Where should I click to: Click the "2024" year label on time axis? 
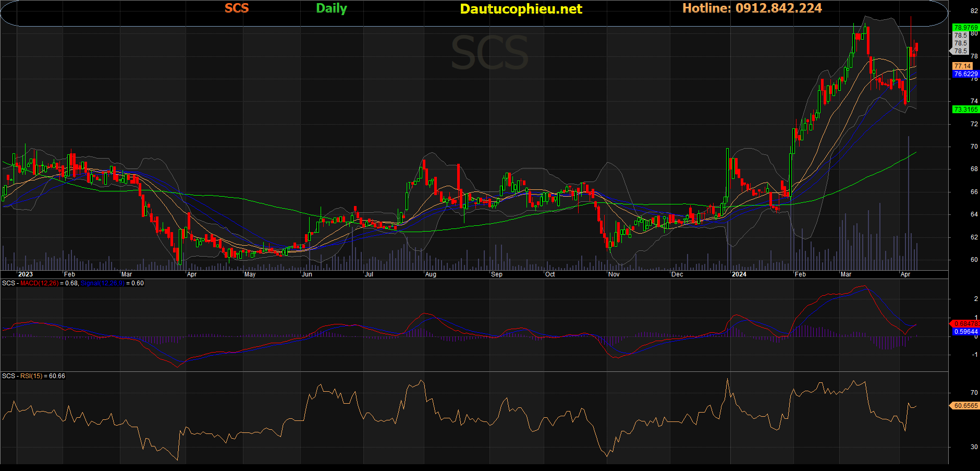(x=739, y=274)
